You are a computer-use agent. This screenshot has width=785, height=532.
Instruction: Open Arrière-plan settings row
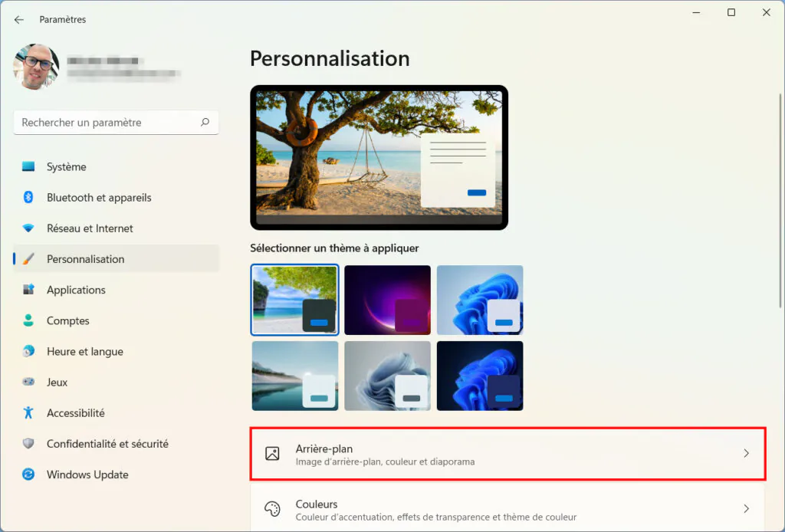click(x=507, y=454)
